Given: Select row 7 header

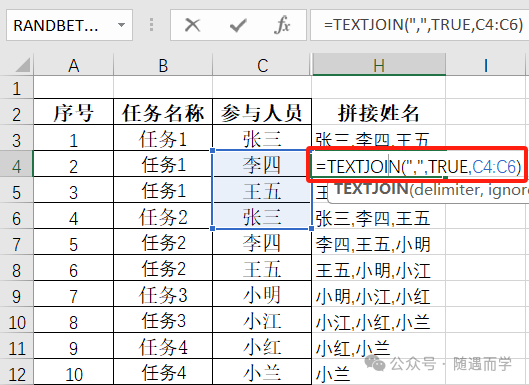Looking at the screenshot, I should point(17,243).
